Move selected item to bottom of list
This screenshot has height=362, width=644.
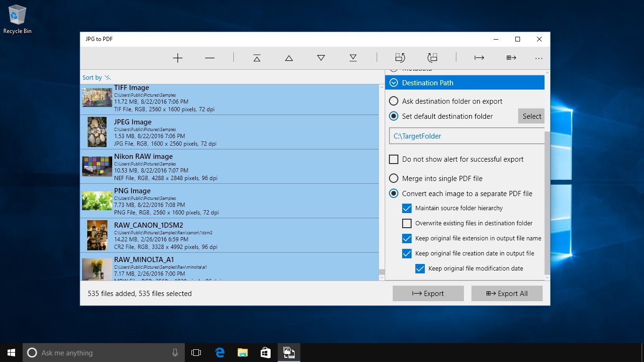tap(353, 58)
